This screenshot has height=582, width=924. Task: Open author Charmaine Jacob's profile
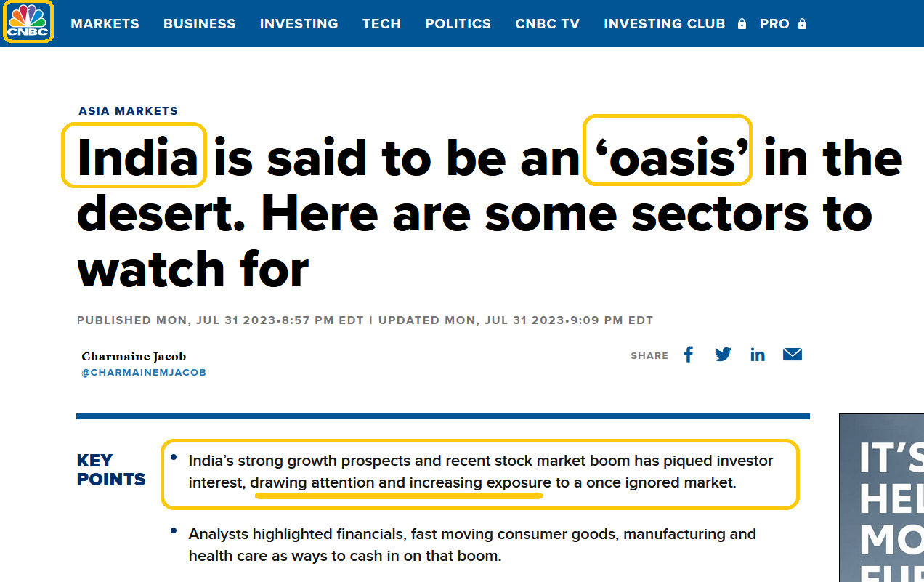134,356
